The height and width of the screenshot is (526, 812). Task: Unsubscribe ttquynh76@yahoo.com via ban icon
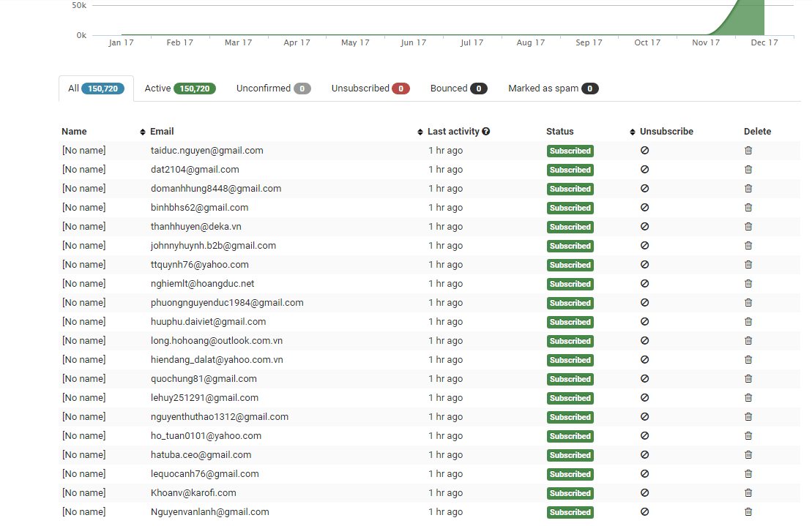pos(644,265)
